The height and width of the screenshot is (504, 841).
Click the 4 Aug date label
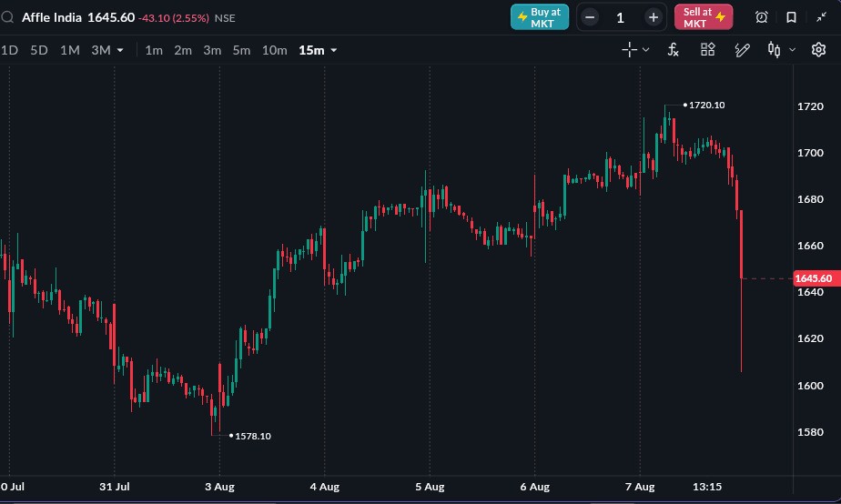(325, 487)
